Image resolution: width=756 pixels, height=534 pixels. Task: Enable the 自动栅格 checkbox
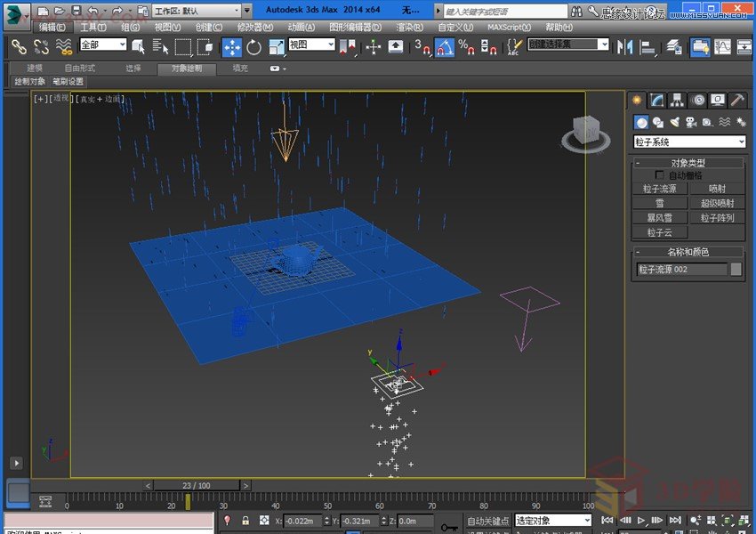pos(658,174)
